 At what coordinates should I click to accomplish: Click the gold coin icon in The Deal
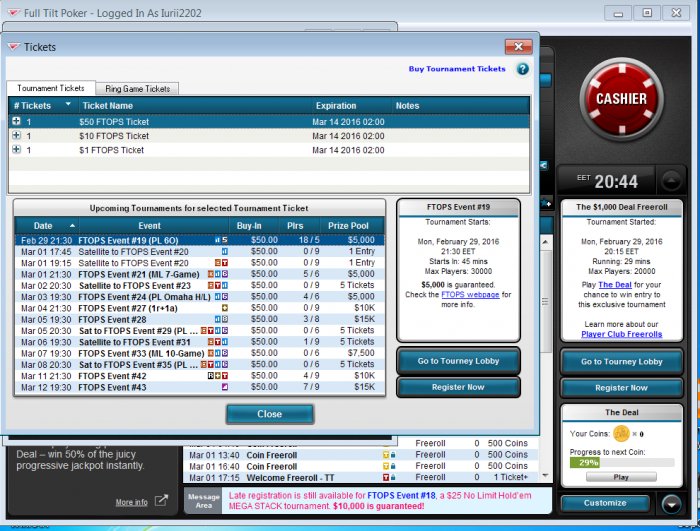click(x=621, y=433)
